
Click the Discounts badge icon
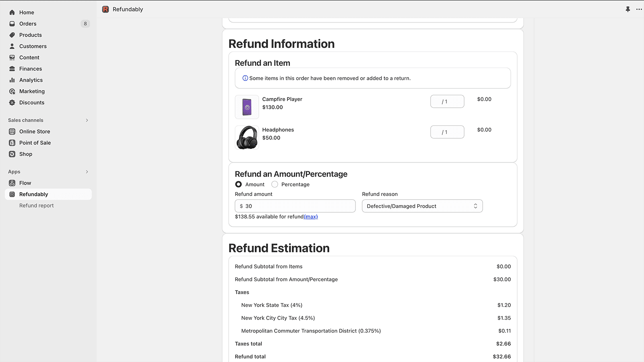pyautogui.click(x=12, y=103)
